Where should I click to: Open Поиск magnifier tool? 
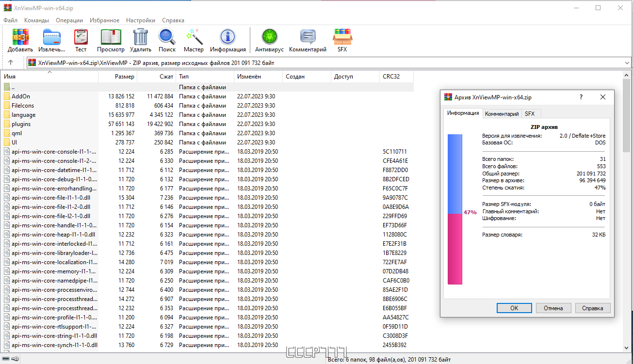pos(167,37)
